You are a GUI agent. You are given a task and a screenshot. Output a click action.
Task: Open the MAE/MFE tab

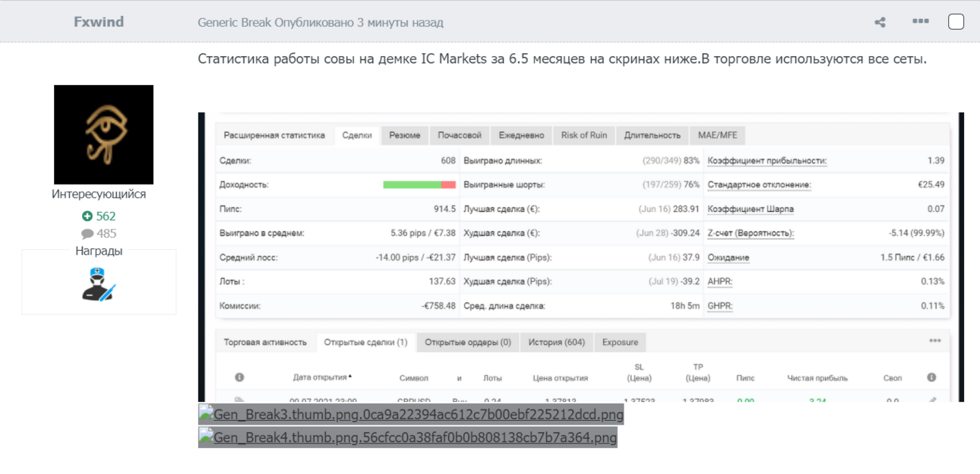pos(718,135)
